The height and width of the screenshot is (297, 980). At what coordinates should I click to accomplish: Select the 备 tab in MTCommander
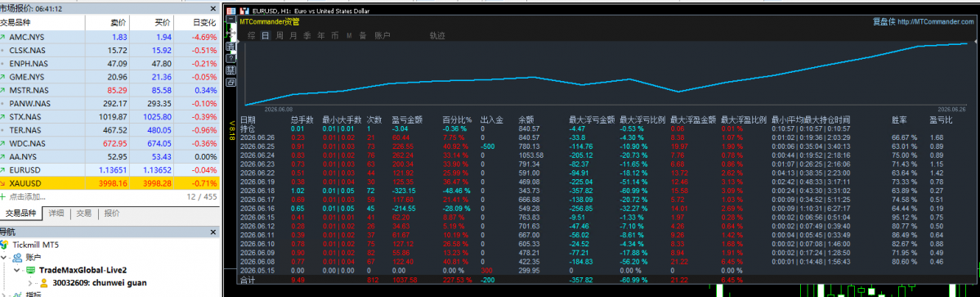[363, 36]
